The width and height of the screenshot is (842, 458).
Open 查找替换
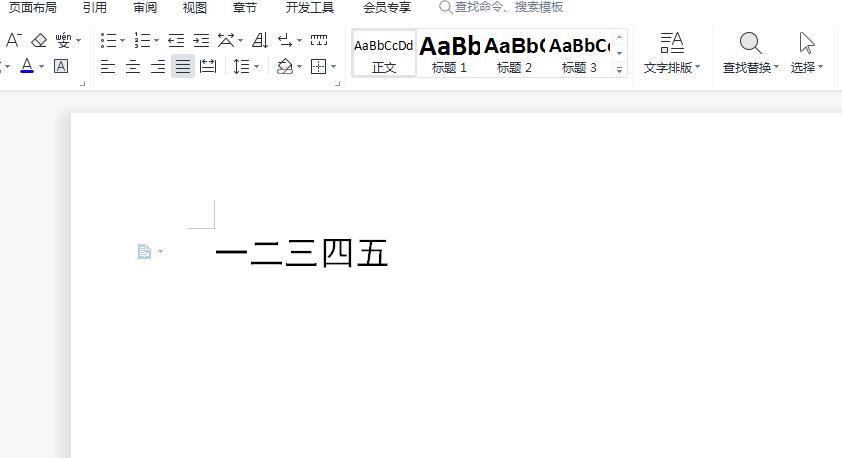point(750,53)
